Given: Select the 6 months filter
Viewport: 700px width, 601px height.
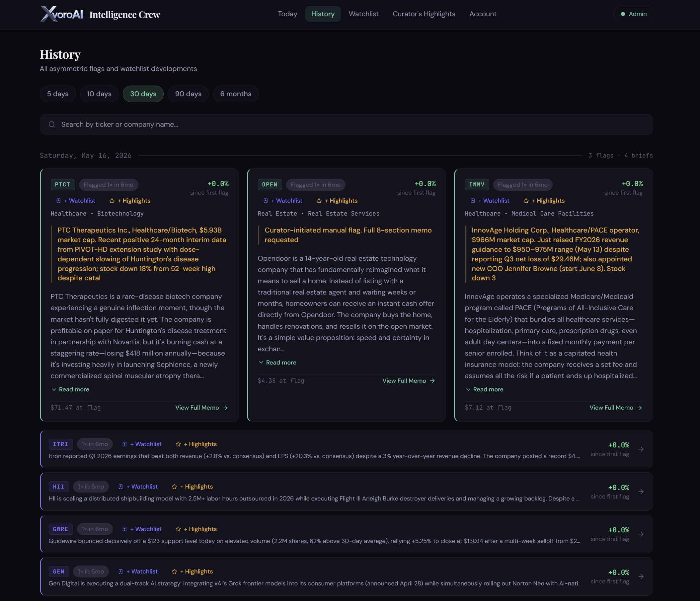Looking at the screenshot, I should coord(236,94).
